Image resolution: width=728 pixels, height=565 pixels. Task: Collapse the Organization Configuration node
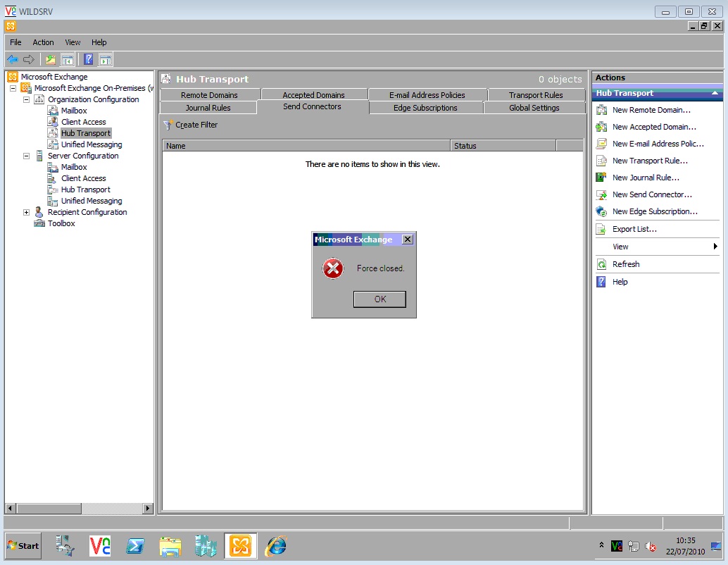click(27, 99)
